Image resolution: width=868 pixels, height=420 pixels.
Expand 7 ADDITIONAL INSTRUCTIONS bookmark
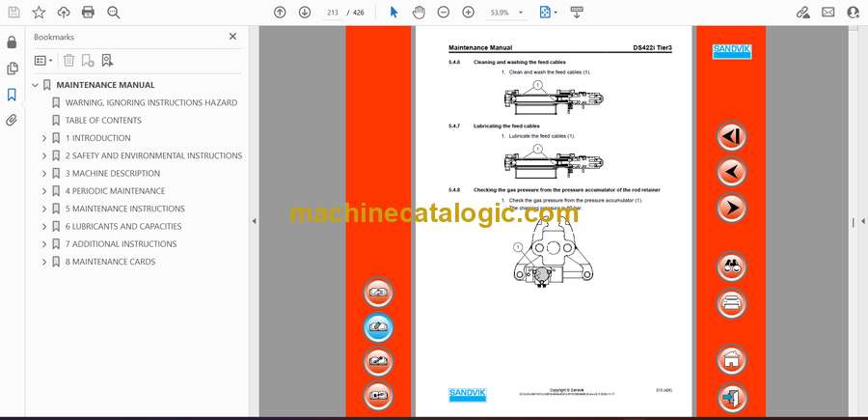coord(44,244)
